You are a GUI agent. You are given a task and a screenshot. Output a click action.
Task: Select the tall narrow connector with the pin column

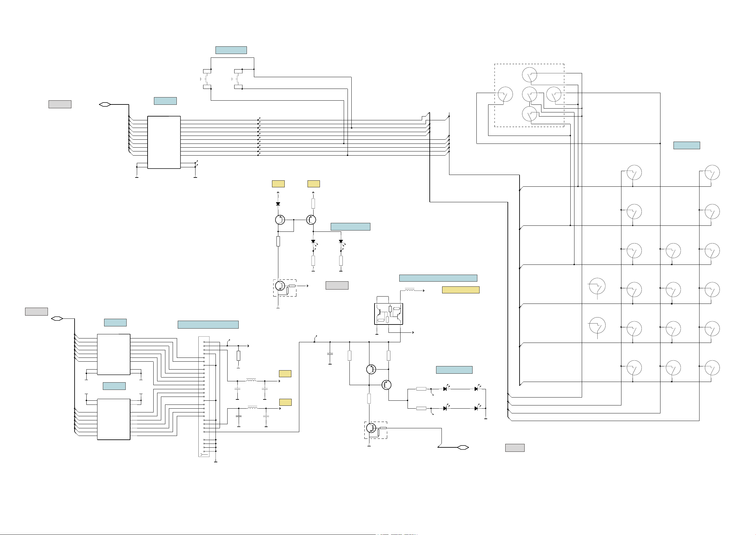[x=204, y=397]
